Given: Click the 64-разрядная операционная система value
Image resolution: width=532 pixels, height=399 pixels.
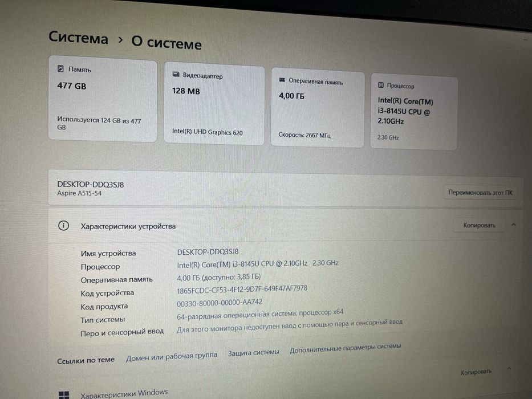Looking at the screenshot, I should click(260, 314).
